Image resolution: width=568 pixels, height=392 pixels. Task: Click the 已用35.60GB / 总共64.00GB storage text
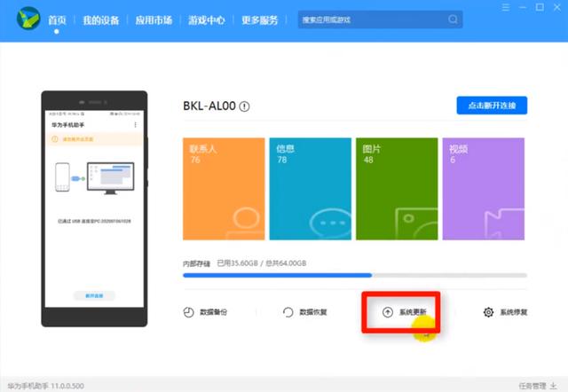click(x=262, y=263)
